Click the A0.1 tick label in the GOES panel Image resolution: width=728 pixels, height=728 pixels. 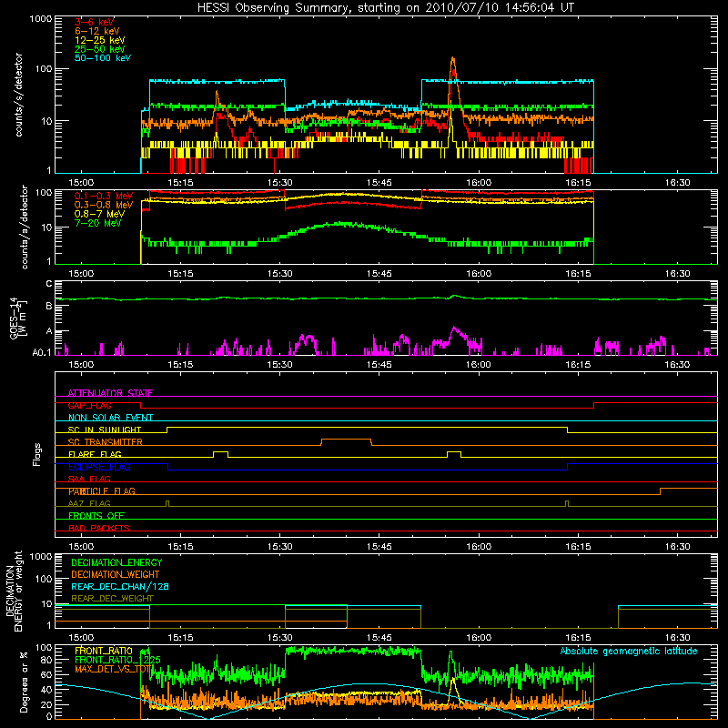(x=42, y=352)
